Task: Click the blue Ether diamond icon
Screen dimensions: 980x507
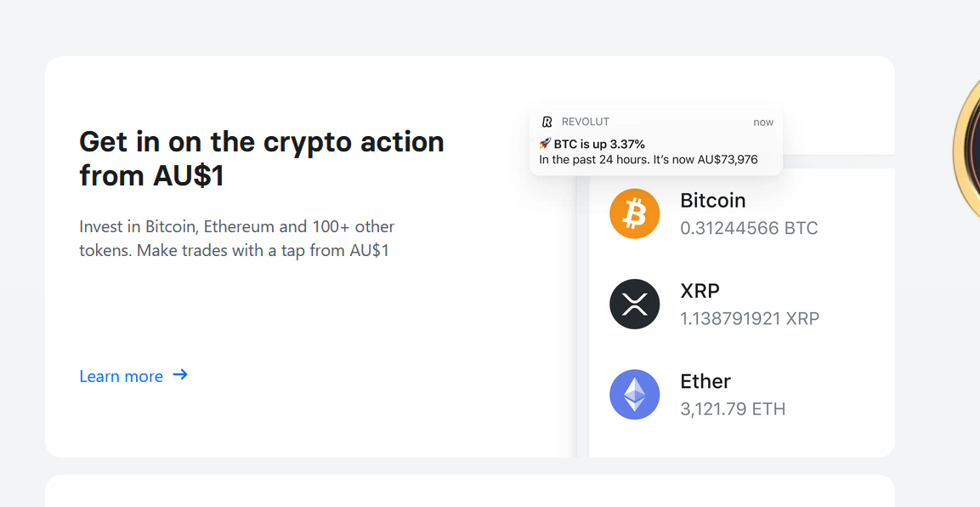Action: click(635, 395)
